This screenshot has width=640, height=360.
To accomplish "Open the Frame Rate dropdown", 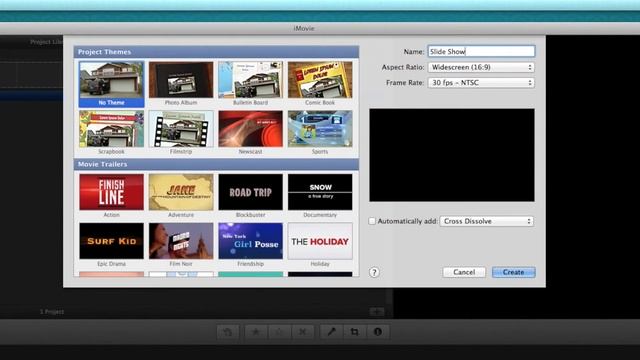I will pyautogui.click(x=481, y=83).
